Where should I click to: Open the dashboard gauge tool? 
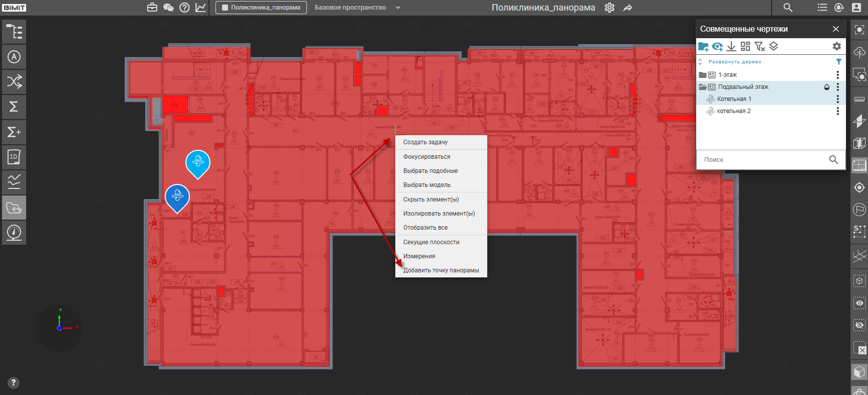click(14, 233)
